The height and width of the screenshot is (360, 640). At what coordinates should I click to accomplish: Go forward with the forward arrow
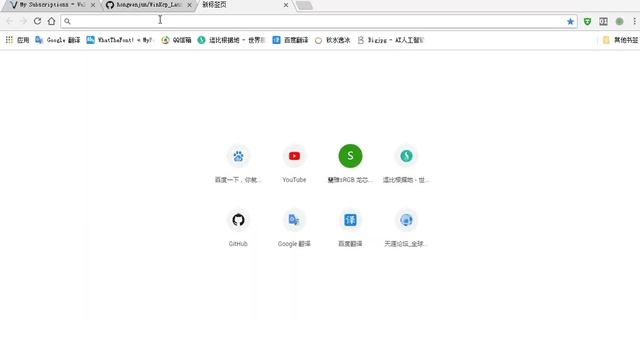click(23, 21)
